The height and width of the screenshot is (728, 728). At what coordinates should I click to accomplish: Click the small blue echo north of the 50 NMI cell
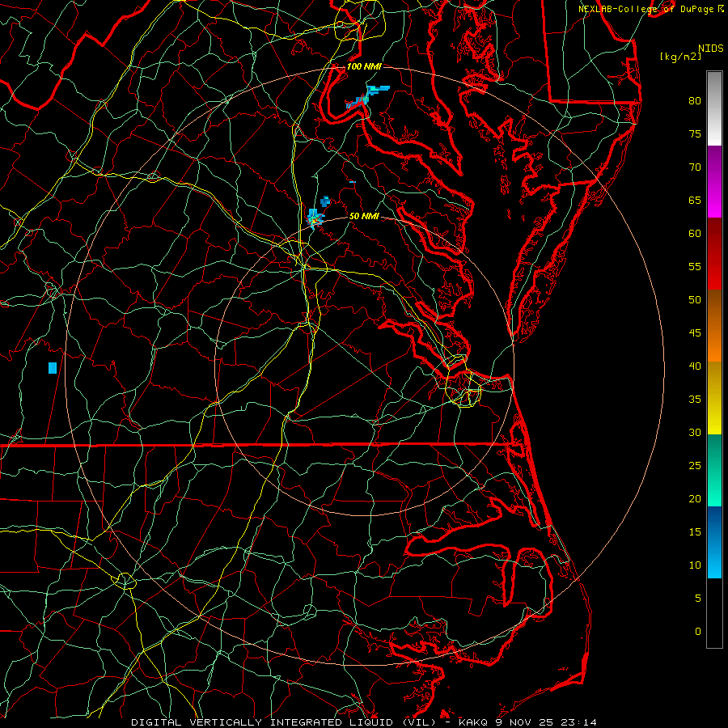325,201
